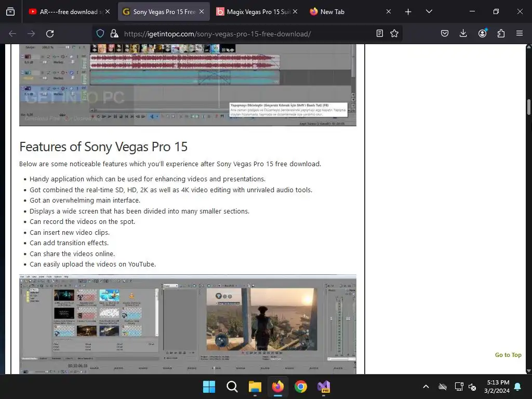This screenshot has width=532, height=399.
Task: Open the network display tray icon
Action: (459, 387)
